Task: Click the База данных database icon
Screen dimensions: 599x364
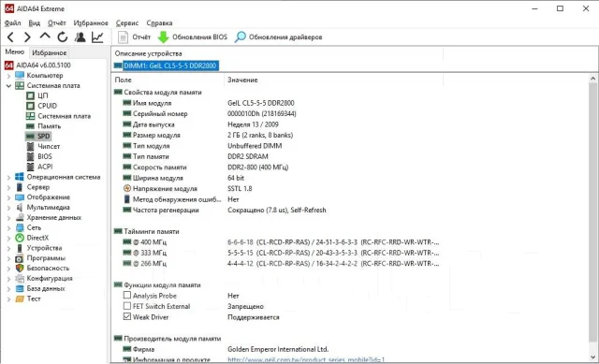Action: pyautogui.click(x=20, y=288)
